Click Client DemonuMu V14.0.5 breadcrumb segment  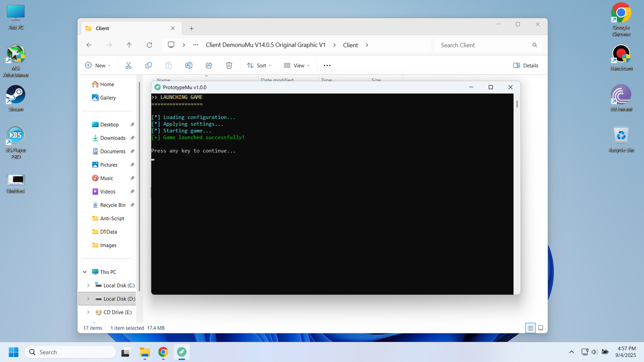tap(266, 45)
